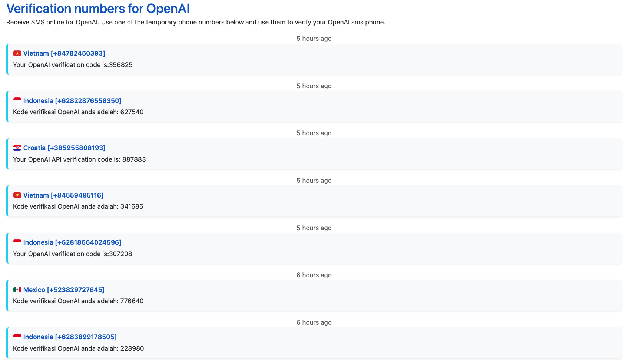Open the Vietnam +84559495116 number link
The height and width of the screenshot is (364, 629).
[63, 195]
